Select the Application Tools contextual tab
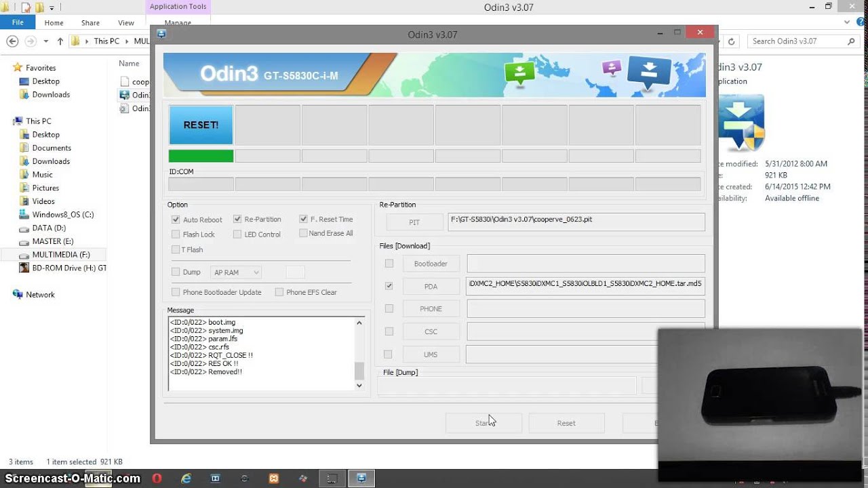The height and width of the screenshot is (488, 868). click(x=178, y=7)
